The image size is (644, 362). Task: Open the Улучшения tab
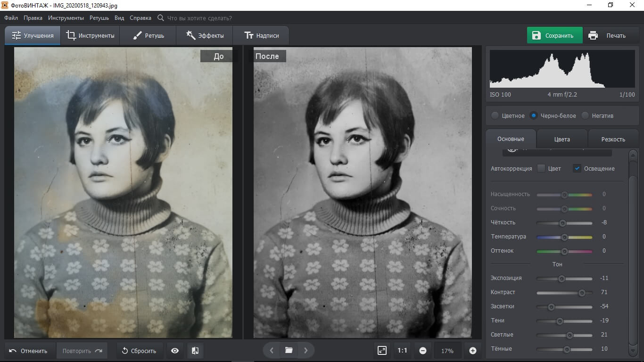point(33,35)
